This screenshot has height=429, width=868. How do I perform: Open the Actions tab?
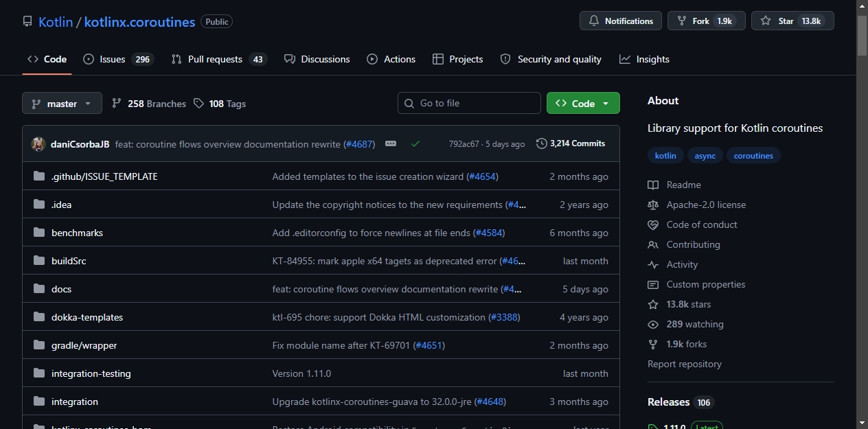coord(391,59)
